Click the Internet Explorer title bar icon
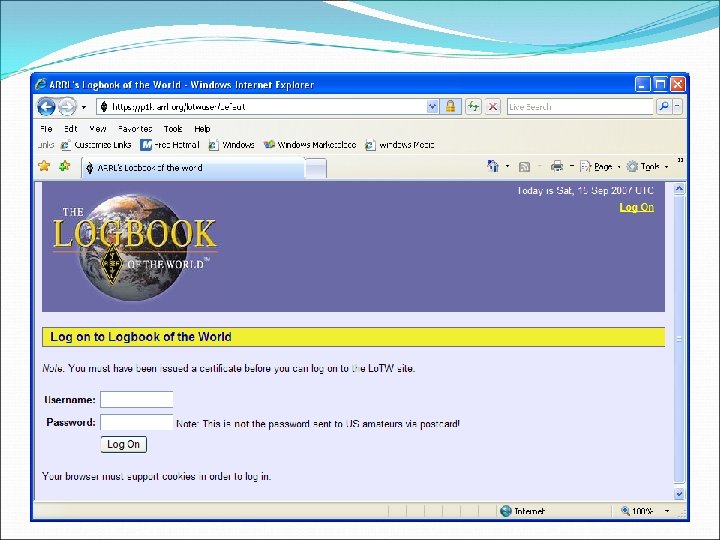This screenshot has height=540, width=720. coord(41,84)
